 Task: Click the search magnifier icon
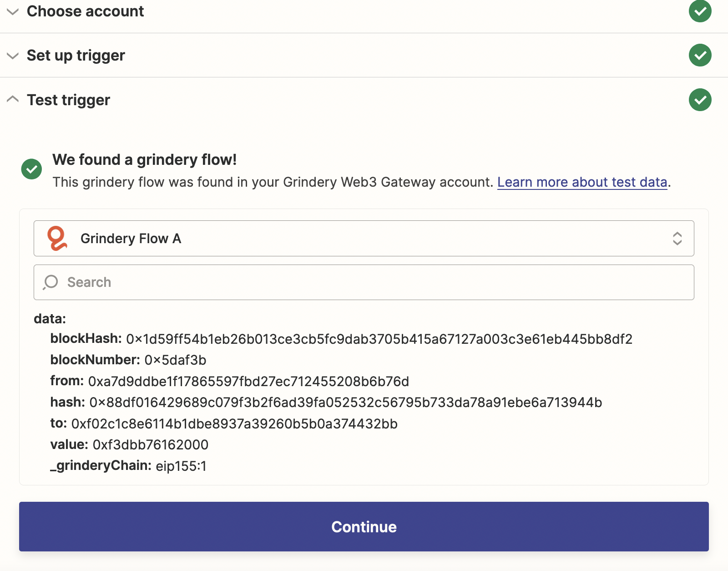click(51, 282)
